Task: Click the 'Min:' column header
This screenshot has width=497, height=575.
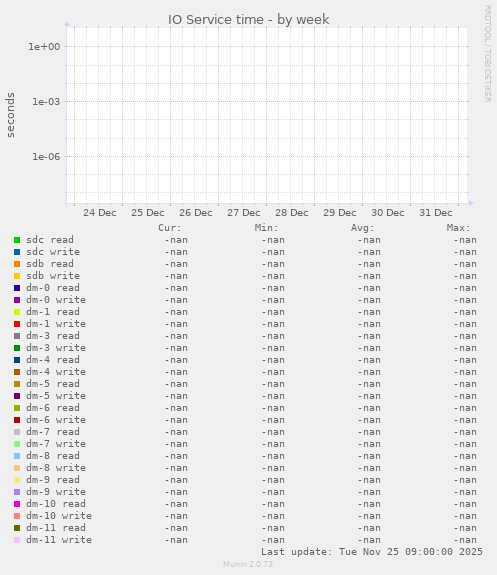Action: point(267,228)
